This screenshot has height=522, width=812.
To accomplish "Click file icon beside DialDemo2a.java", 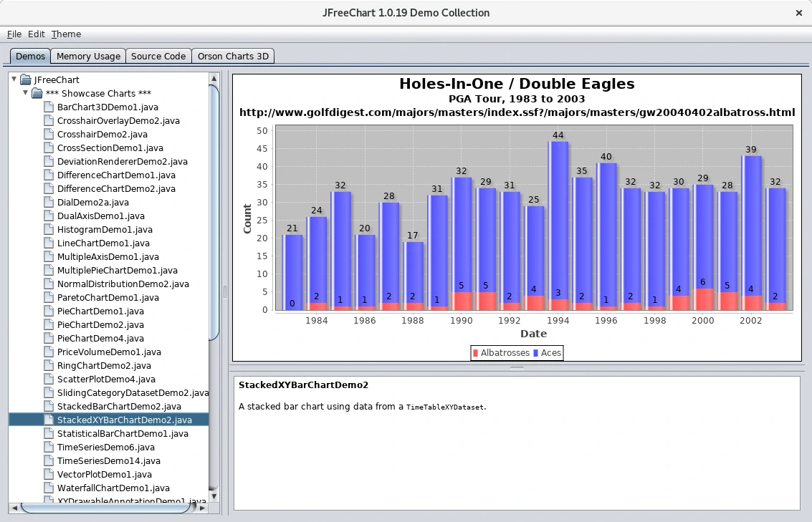I will pyautogui.click(x=49, y=202).
